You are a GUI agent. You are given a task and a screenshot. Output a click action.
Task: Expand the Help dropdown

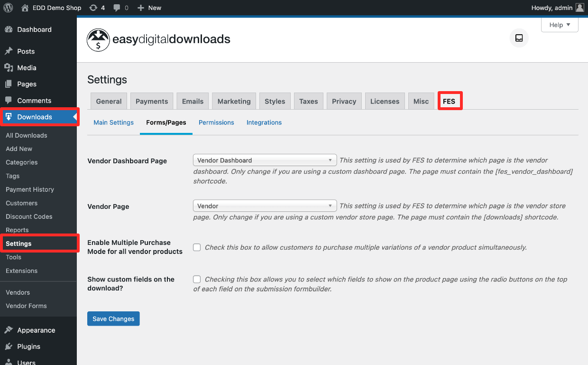[x=560, y=25]
